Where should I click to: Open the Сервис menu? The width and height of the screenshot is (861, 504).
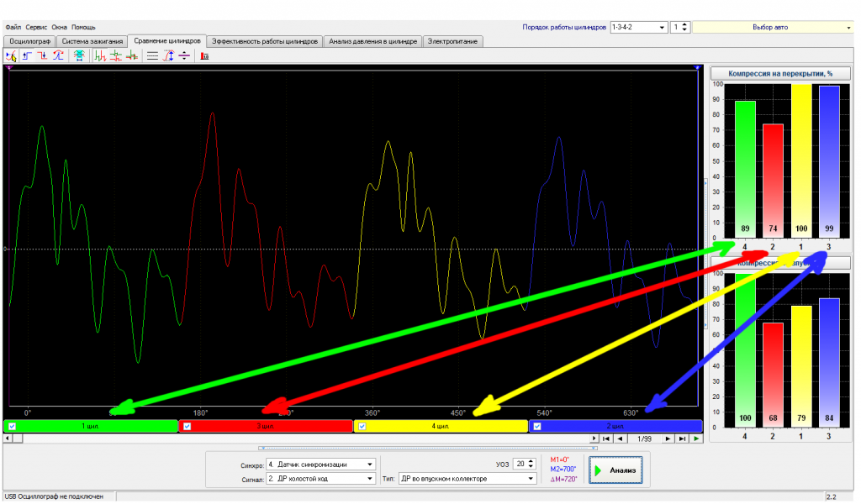pos(36,28)
